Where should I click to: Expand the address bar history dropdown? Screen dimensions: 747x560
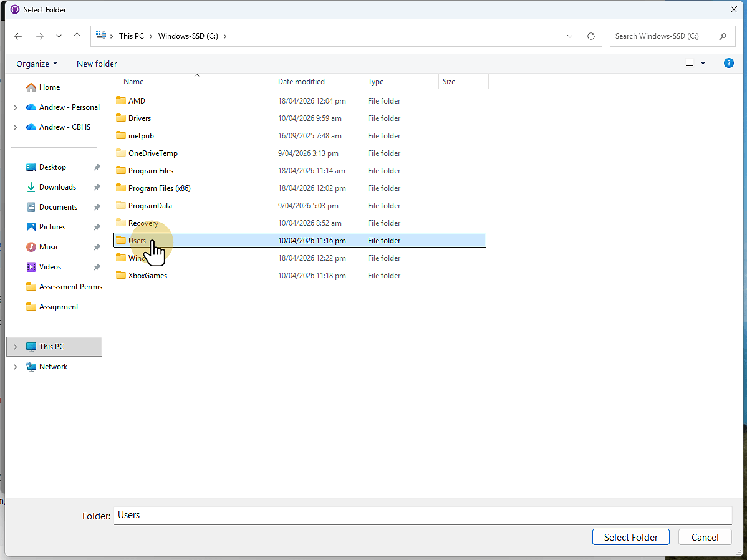[x=570, y=36]
